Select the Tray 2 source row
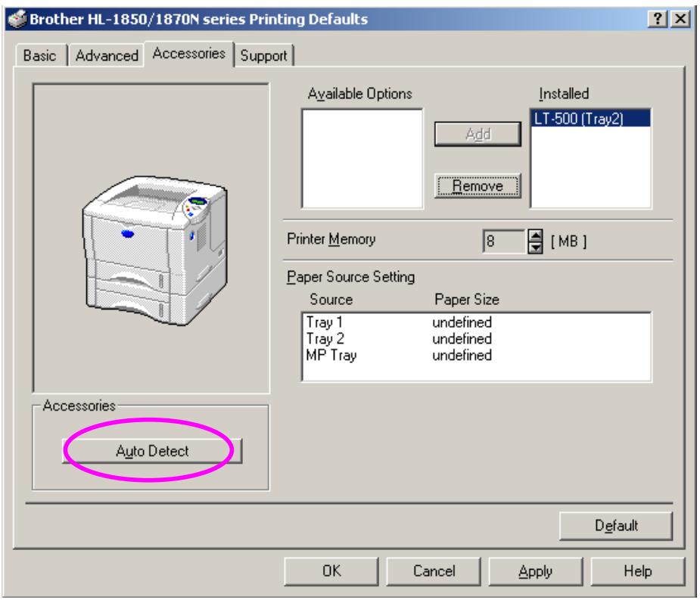Screen dimensions: 700x600 (476, 338)
